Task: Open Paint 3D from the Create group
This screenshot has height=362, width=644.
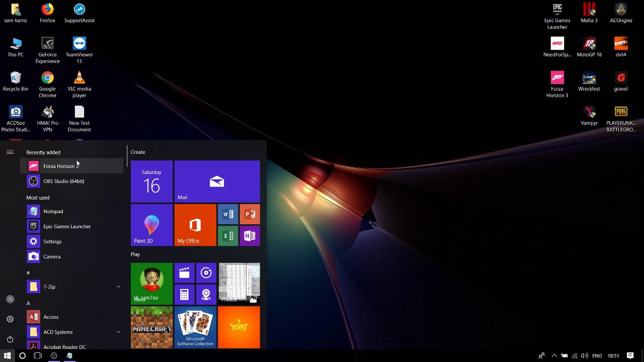Action: pos(151,225)
